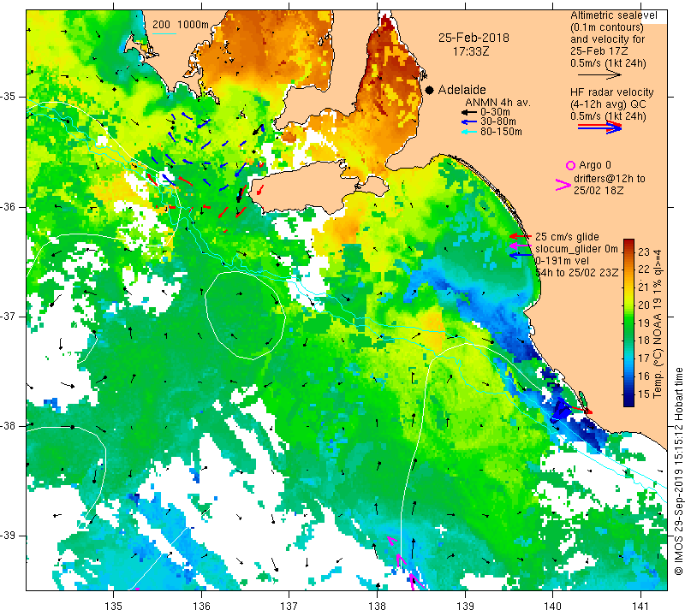The width and height of the screenshot is (685, 616).
Task: Click the red-blue HF radar velocity arrow
Action: [x=599, y=127]
